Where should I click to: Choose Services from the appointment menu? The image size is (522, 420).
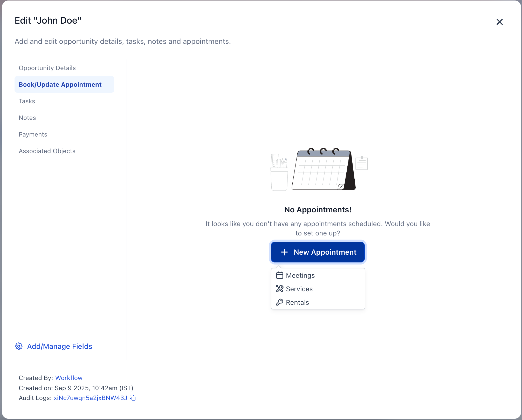[299, 289]
